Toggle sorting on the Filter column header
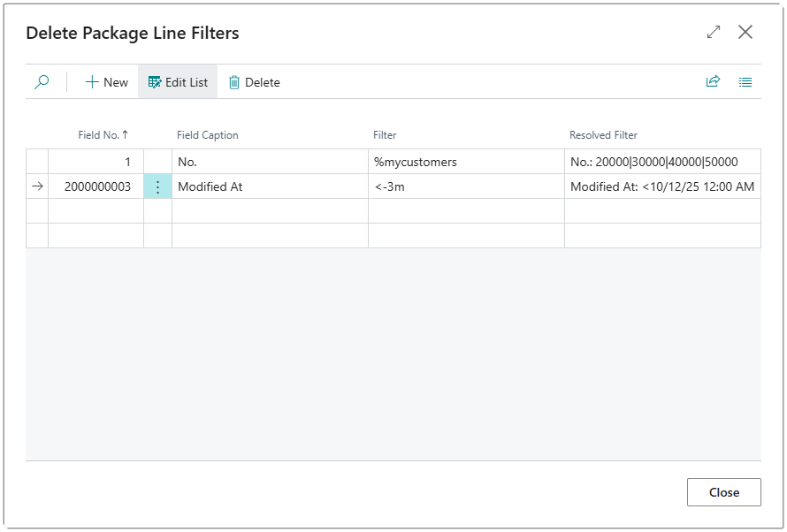Viewport: 787px width, 532px height. [x=384, y=135]
